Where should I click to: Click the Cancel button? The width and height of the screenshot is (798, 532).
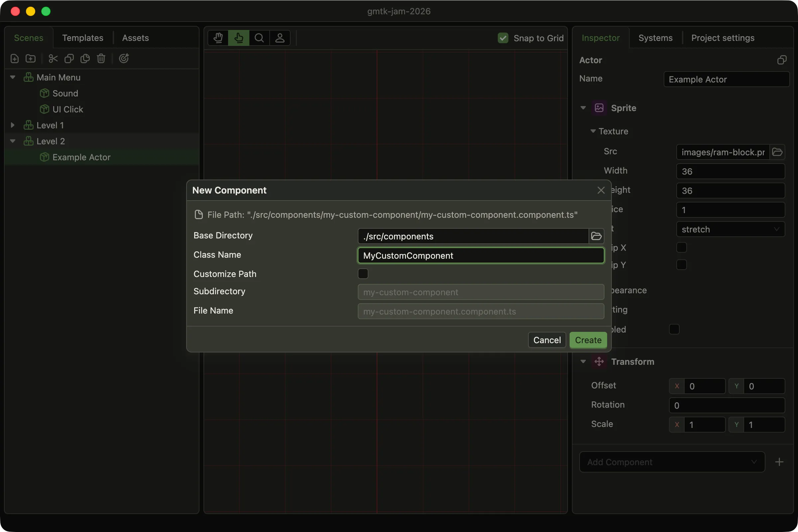pos(547,340)
